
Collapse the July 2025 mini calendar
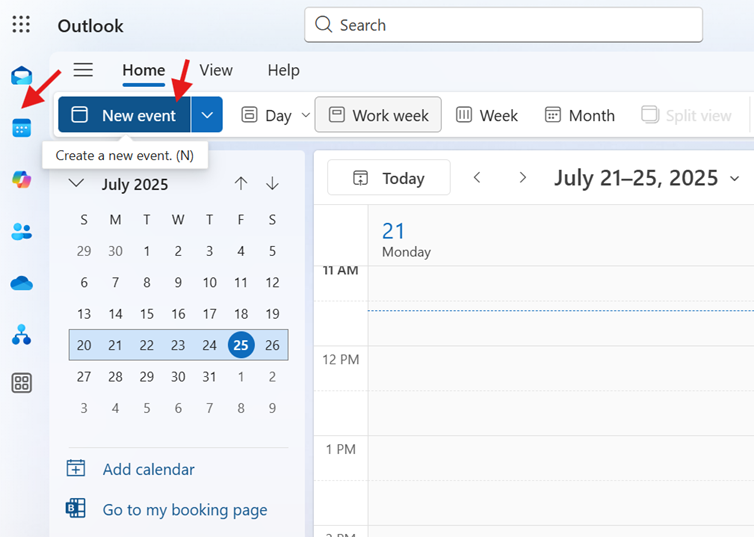(76, 183)
